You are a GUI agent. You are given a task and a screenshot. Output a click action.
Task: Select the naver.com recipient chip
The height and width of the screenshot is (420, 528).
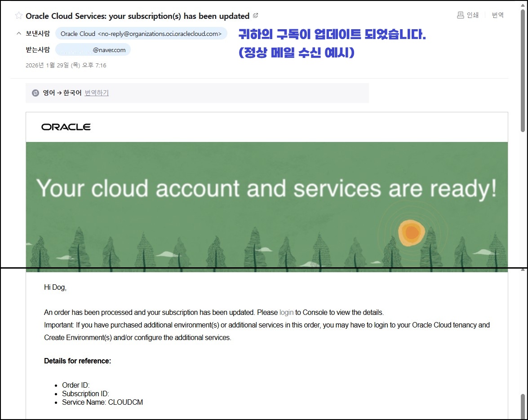[93, 50]
